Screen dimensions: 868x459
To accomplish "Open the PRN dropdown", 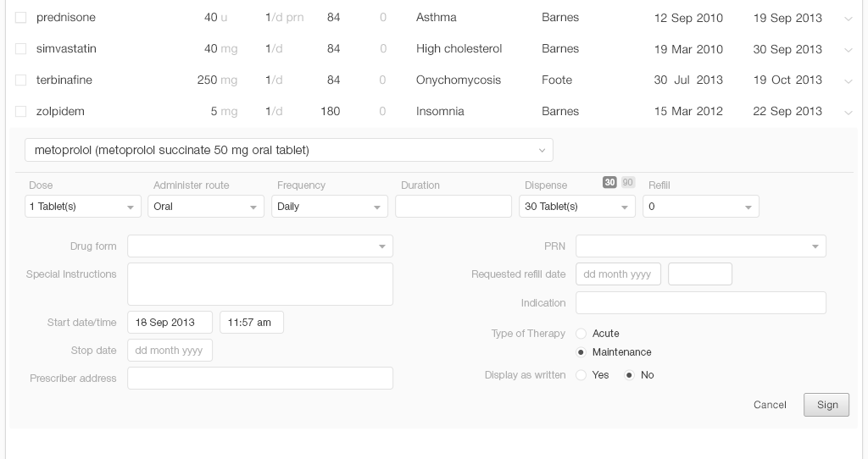I will coord(700,246).
